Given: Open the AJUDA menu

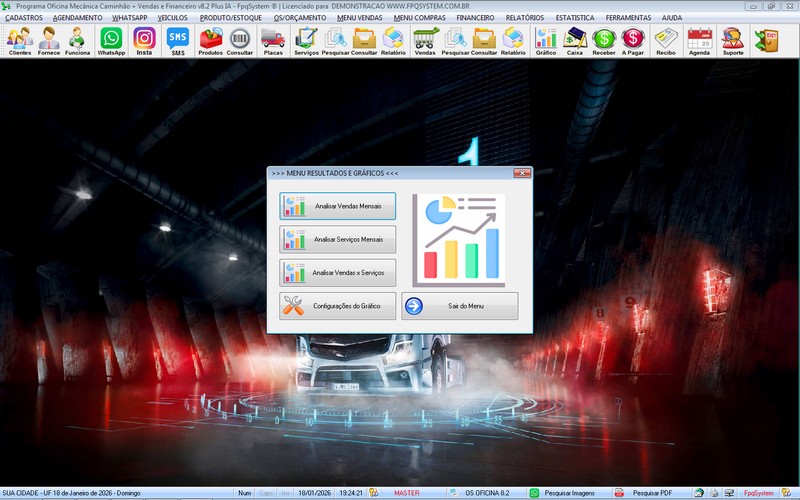Looking at the screenshot, I should [x=672, y=17].
